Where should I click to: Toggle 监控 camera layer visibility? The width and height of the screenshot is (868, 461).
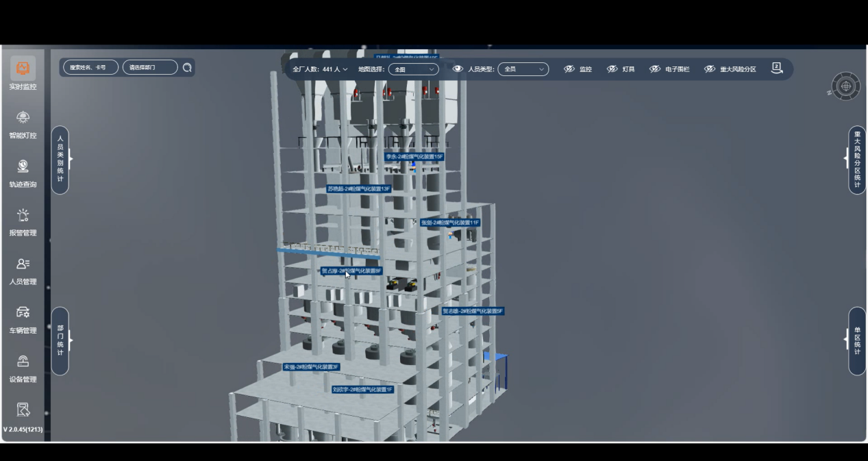(578, 69)
